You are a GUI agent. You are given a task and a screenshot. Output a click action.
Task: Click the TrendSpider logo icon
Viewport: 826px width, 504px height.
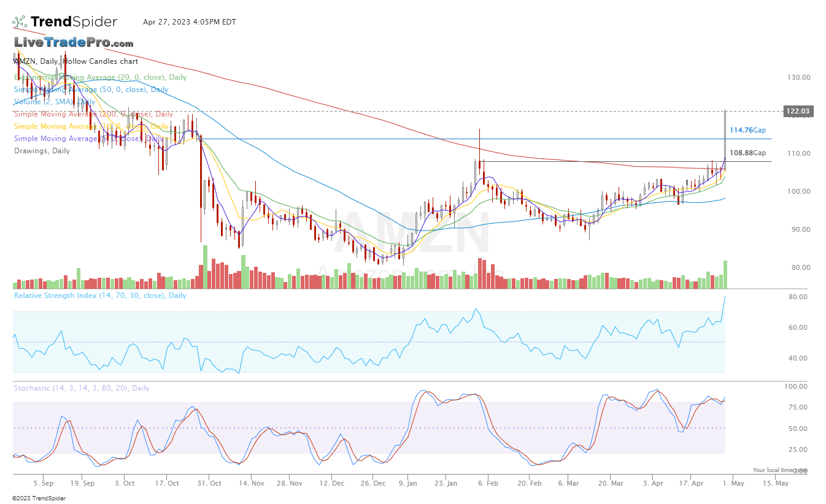click(19, 22)
